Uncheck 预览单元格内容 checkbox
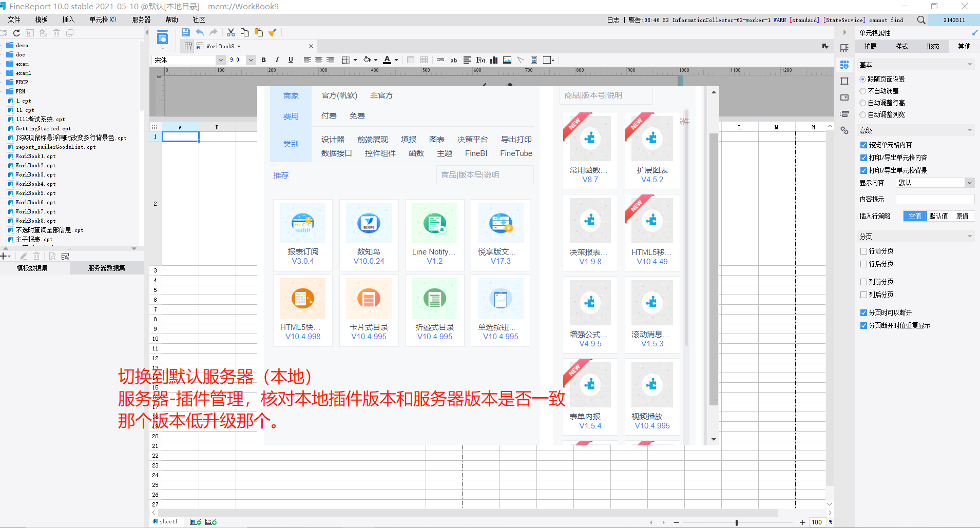980x528 pixels. point(864,145)
